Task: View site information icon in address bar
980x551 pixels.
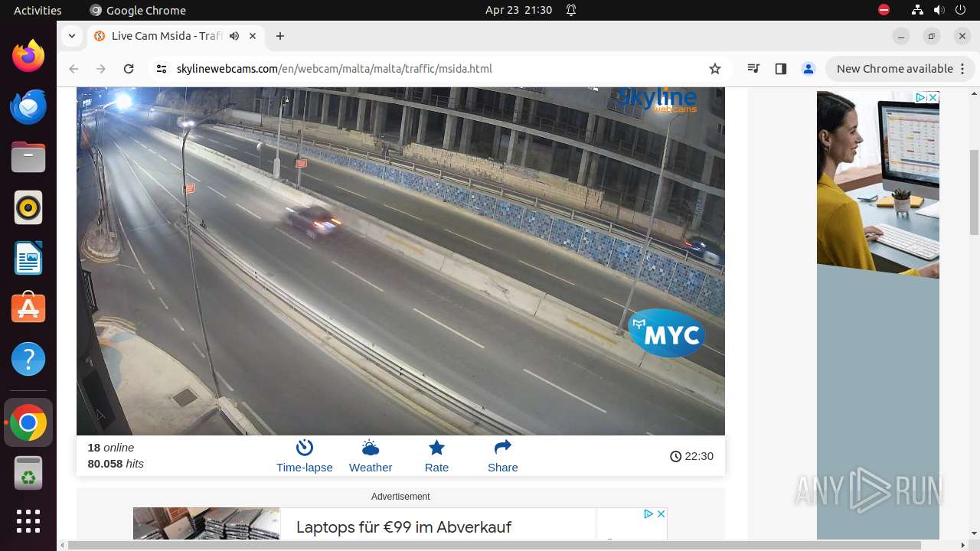Action: pos(161,69)
